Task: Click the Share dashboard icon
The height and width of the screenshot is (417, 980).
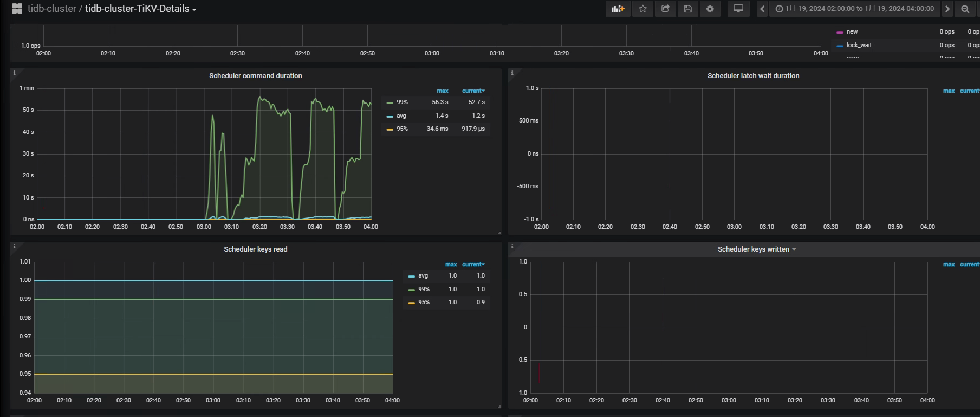Action: (x=665, y=9)
